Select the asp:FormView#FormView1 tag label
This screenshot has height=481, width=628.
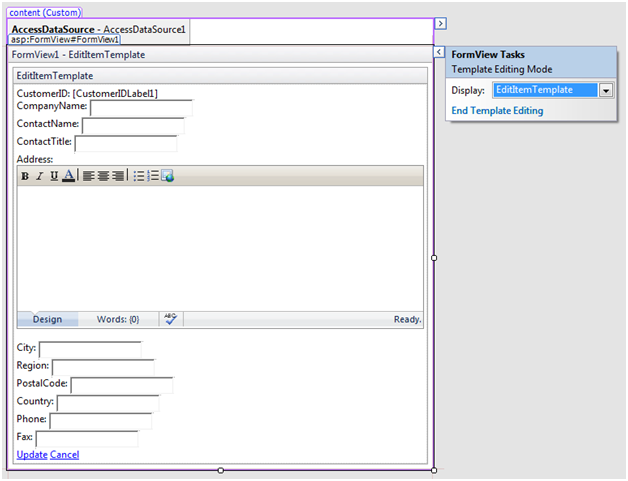coord(65,40)
